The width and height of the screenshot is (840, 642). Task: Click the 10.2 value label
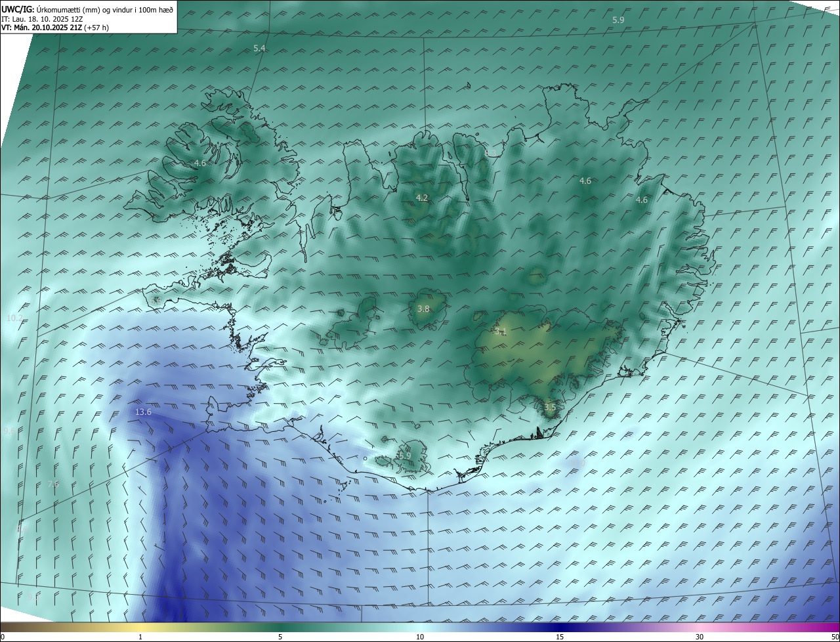[14, 318]
